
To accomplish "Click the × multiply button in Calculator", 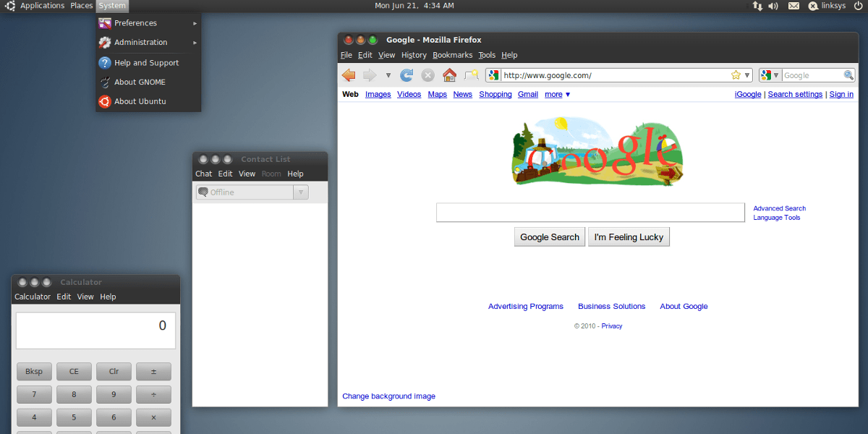I will [153, 418].
